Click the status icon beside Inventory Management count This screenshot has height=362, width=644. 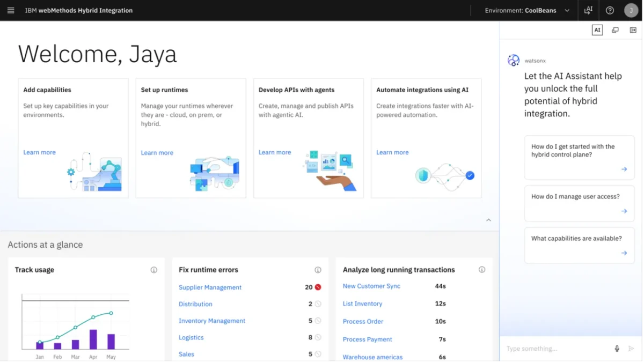pyautogui.click(x=318, y=321)
